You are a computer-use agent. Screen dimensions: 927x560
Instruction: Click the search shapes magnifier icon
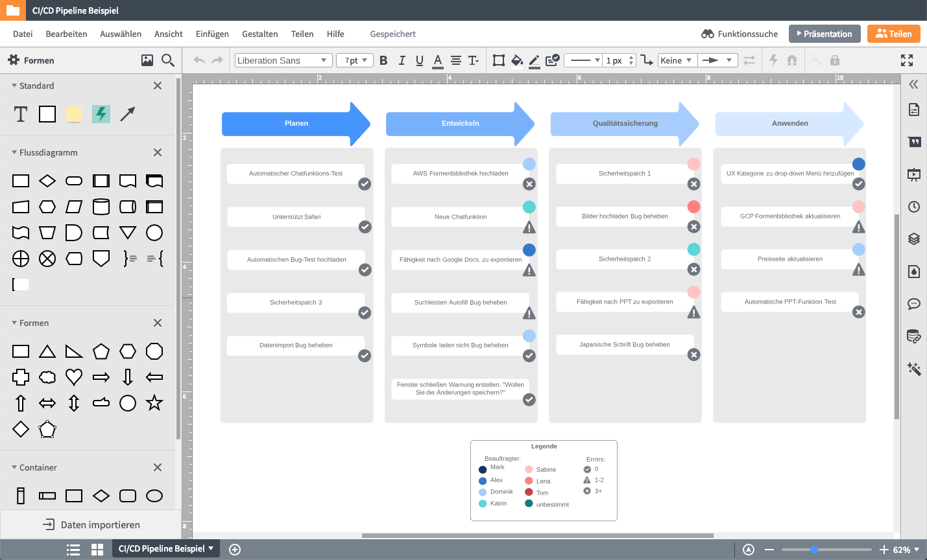coord(168,60)
